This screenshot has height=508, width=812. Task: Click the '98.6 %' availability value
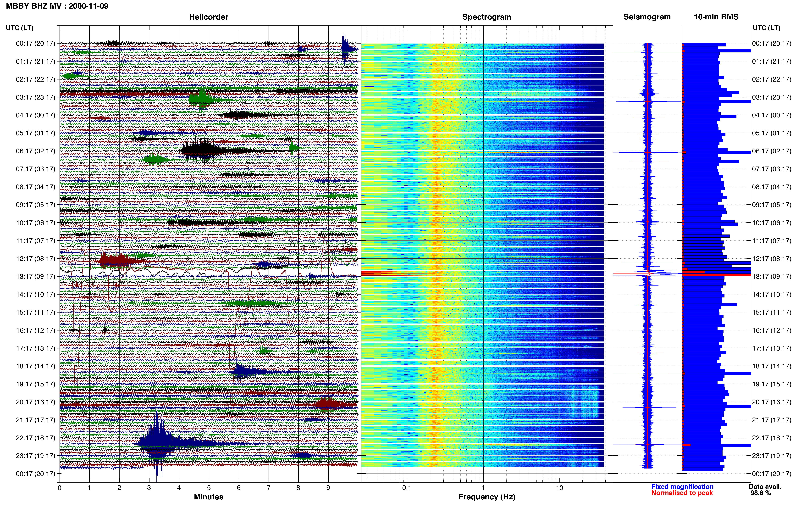coord(761,493)
